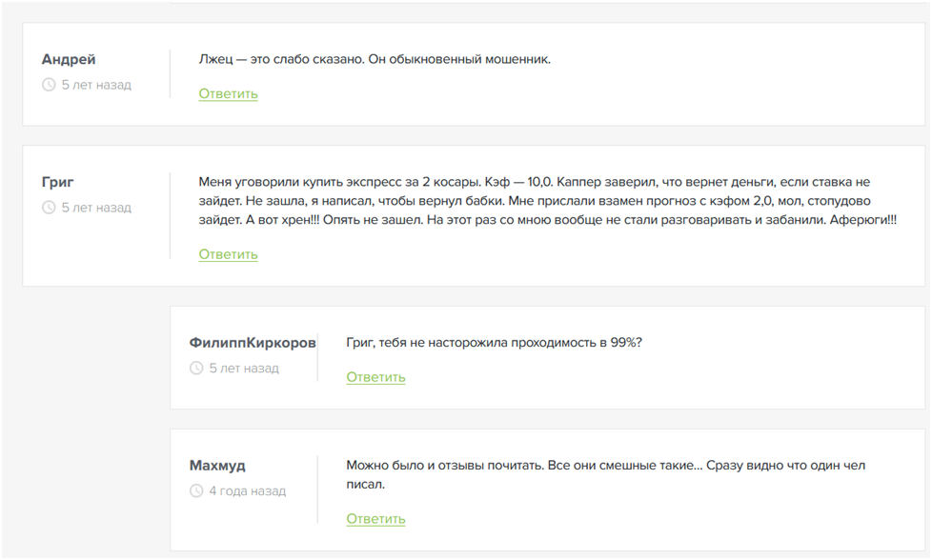Click the "4 года назад" timestamp
Screen dimensions: 932x560
(x=247, y=491)
